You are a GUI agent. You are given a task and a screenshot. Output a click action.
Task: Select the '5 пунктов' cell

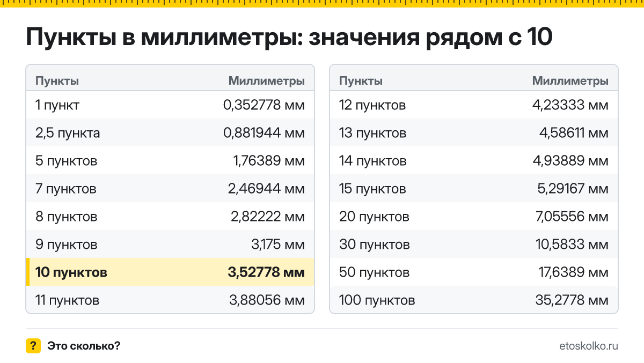coord(67,161)
